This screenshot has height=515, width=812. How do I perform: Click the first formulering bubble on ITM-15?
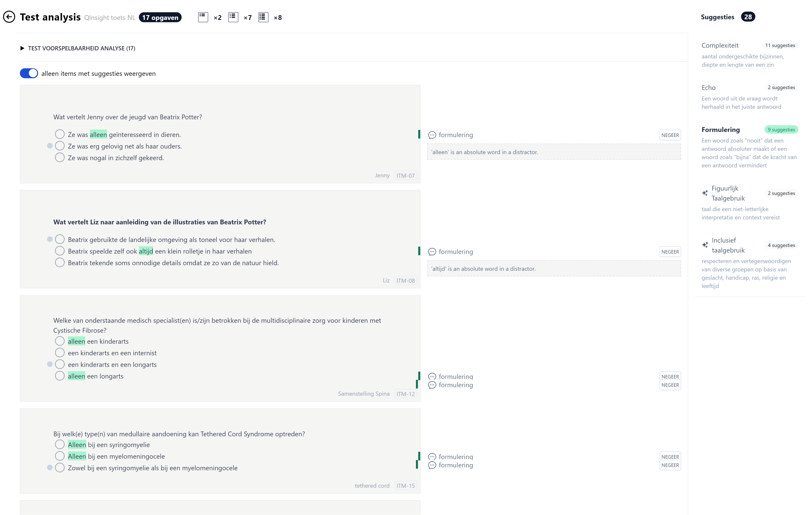pos(432,456)
